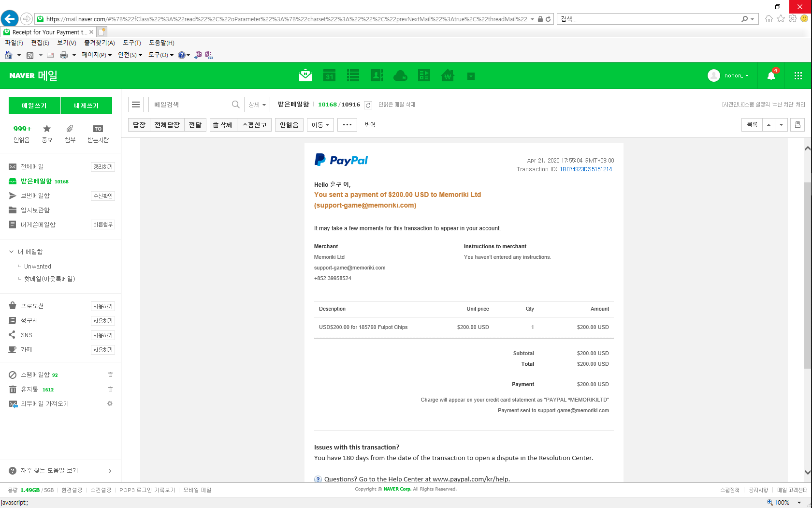Empty the 휴지통 trash folder

tap(110, 389)
